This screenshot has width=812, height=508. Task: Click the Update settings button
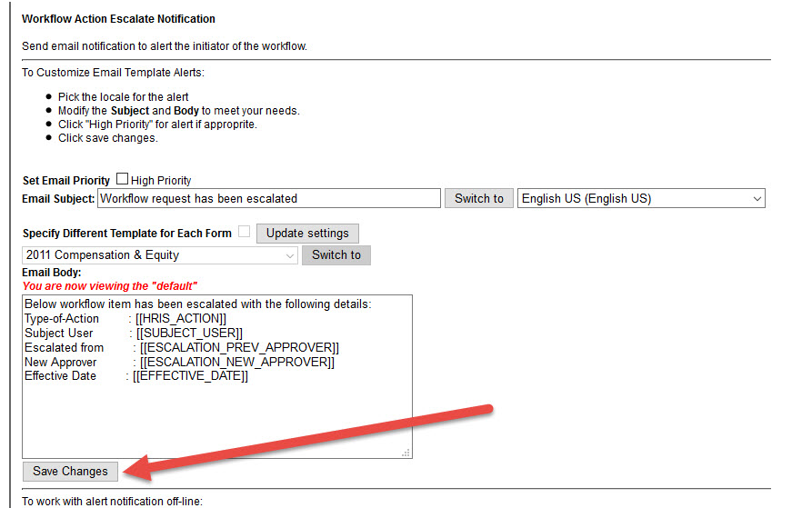[x=307, y=234]
